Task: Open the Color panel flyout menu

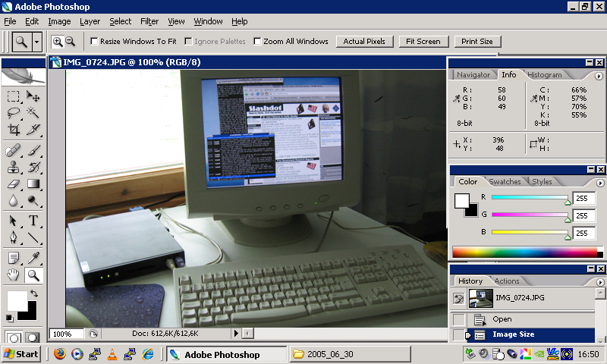Action: click(599, 182)
